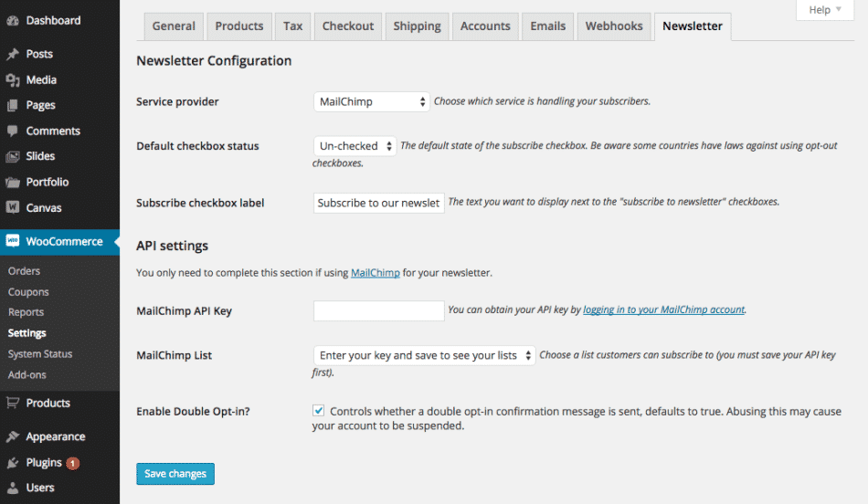The image size is (868, 504).
Task: Click the Subscribe checkbox label text field
Action: pyautogui.click(x=378, y=203)
